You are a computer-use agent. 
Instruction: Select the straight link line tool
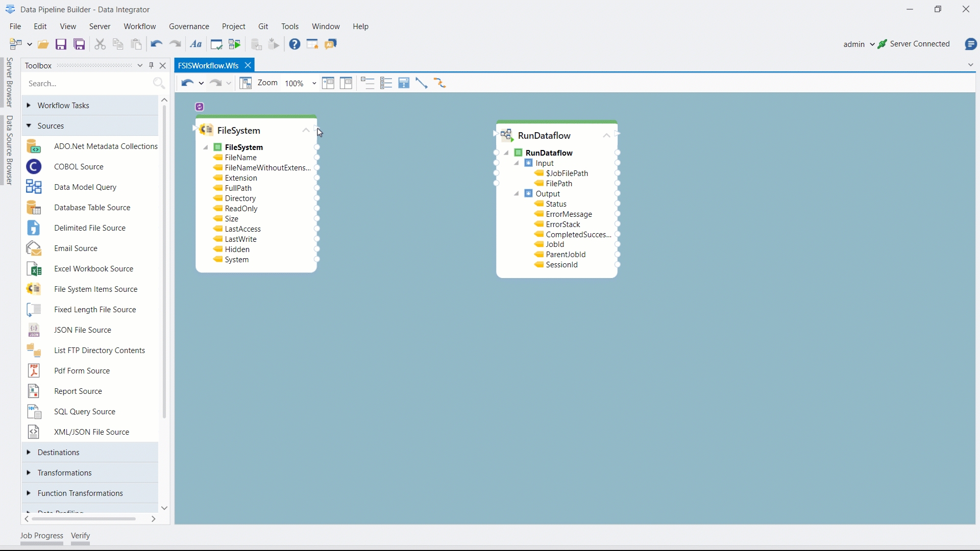(x=422, y=83)
